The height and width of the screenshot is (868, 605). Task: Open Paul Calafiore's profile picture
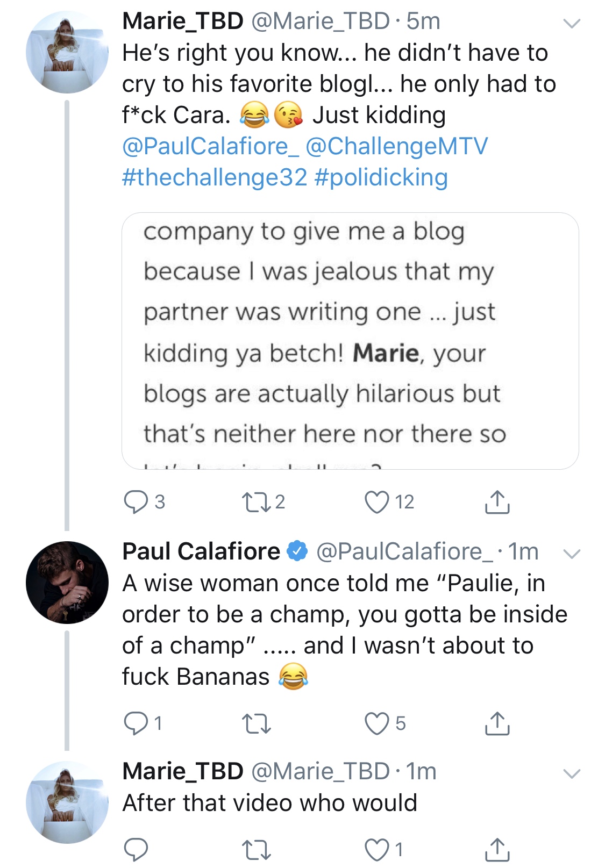[x=67, y=582]
